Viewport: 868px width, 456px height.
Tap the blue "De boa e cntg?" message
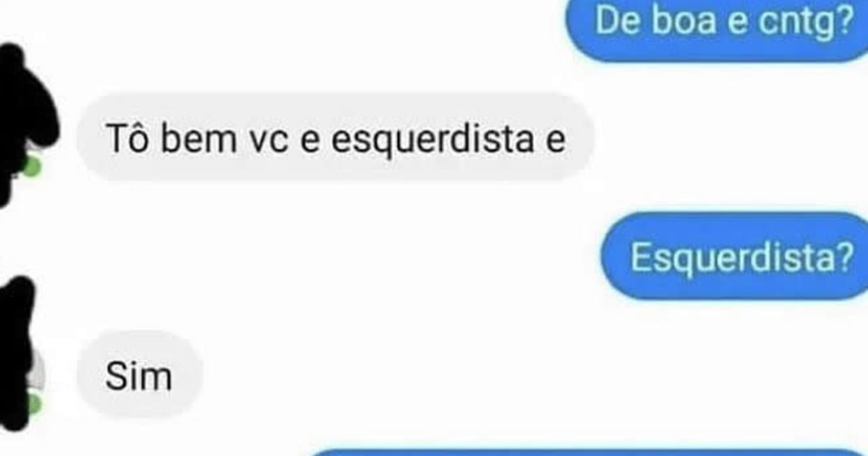(x=716, y=28)
